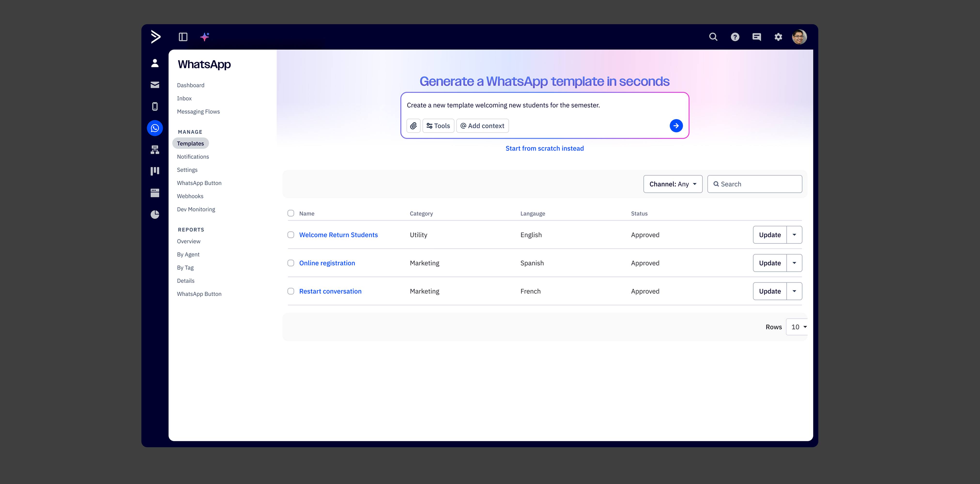Click Start from scratch instead link
Image resolution: width=980 pixels, height=484 pixels.
click(x=544, y=148)
